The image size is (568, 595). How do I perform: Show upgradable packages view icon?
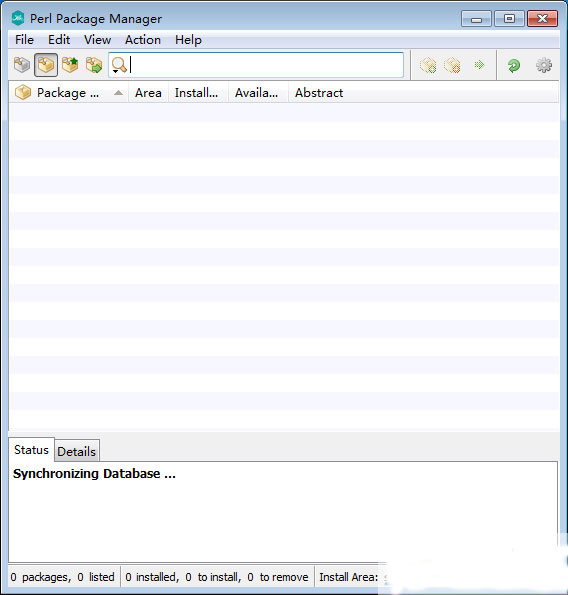[x=70, y=65]
